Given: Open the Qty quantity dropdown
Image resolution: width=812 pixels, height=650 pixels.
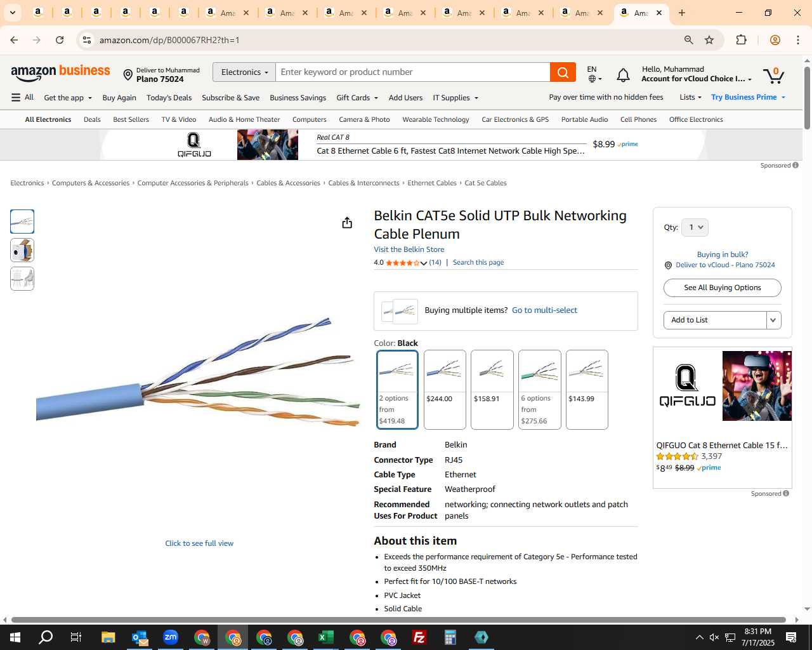Looking at the screenshot, I should 695,227.
